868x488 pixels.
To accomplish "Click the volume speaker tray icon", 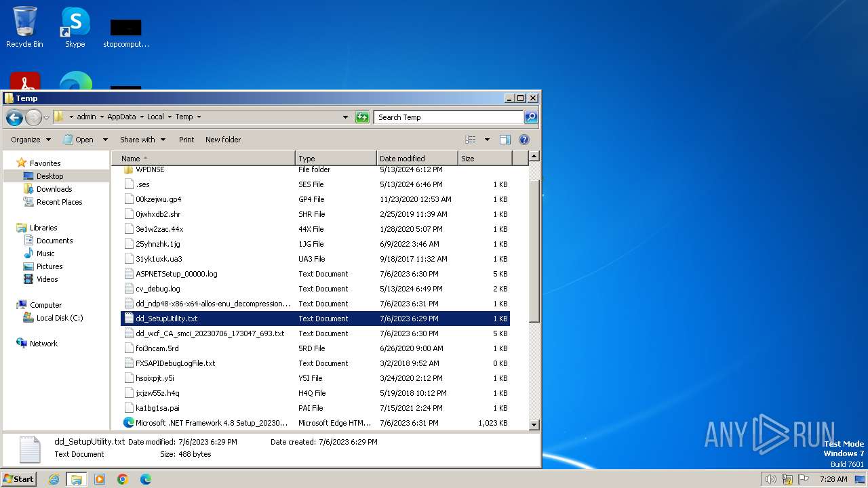I will pyautogui.click(x=771, y=479).
